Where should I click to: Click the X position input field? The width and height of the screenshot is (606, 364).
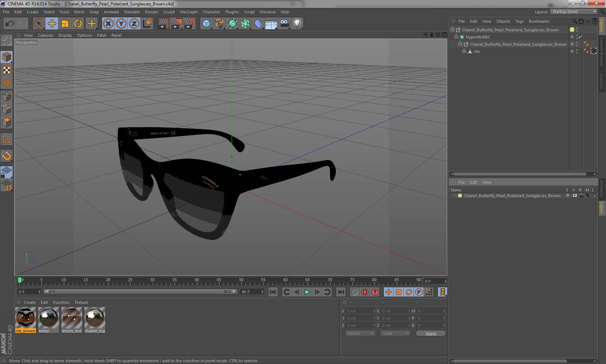361,311
